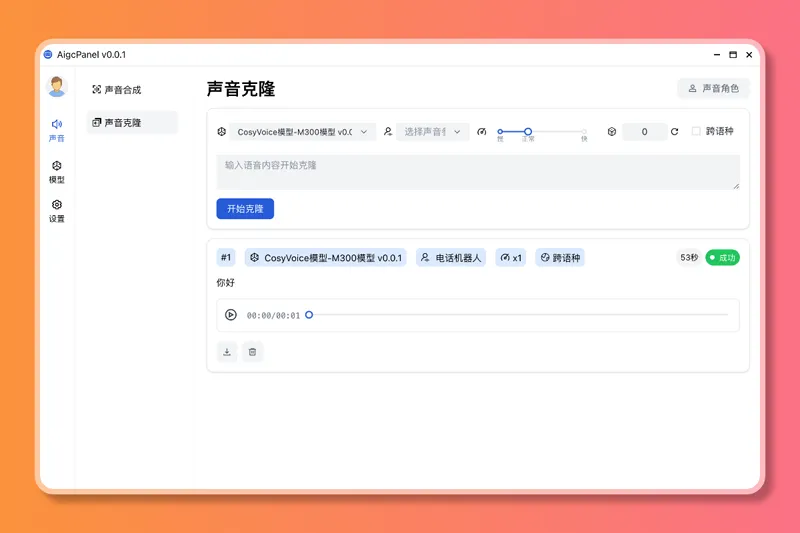Open the 选择声音 voice role dropdown
This screenshot has width=800, height=533.
(x=433, y=132)
